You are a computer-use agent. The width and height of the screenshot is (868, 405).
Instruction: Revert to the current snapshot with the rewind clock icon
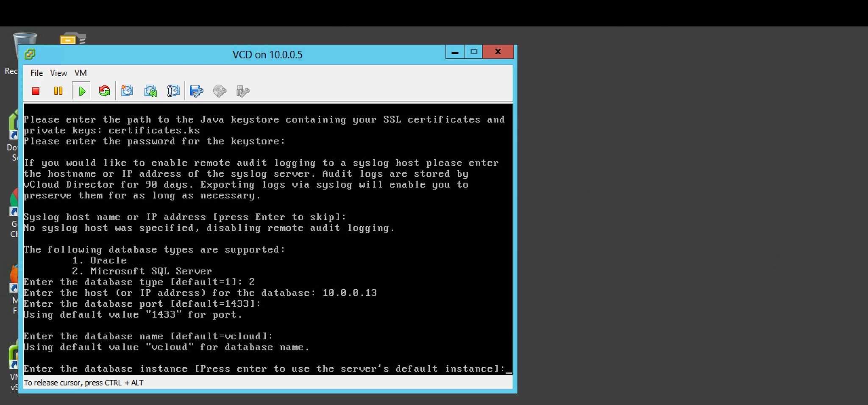tap(150, 91)
